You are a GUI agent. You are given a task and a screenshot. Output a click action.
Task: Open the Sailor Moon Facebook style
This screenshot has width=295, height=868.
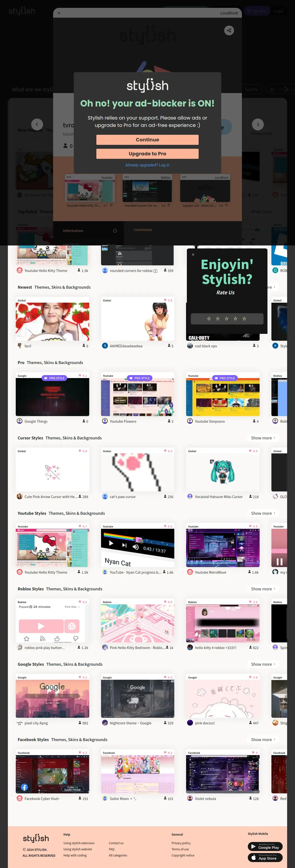[137, 774]
